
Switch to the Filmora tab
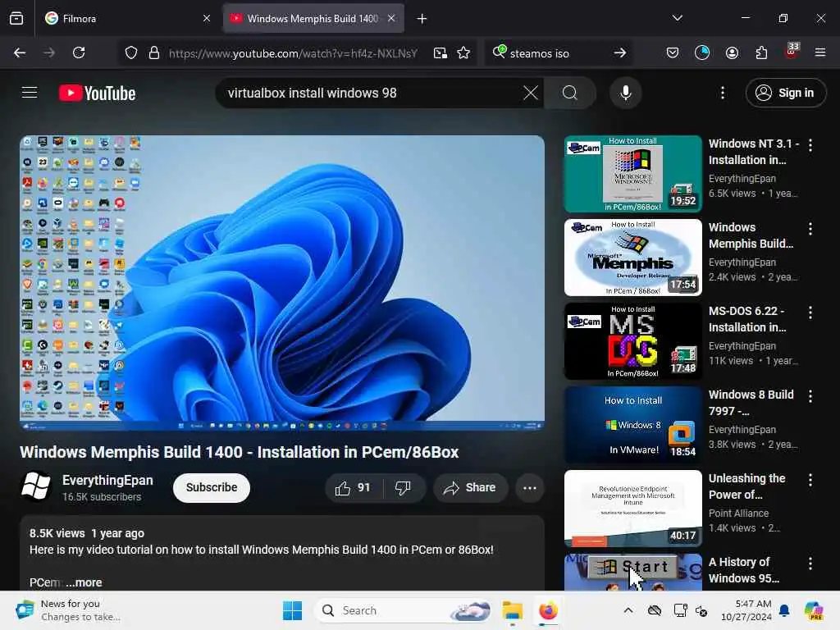(x=129, y=18)
